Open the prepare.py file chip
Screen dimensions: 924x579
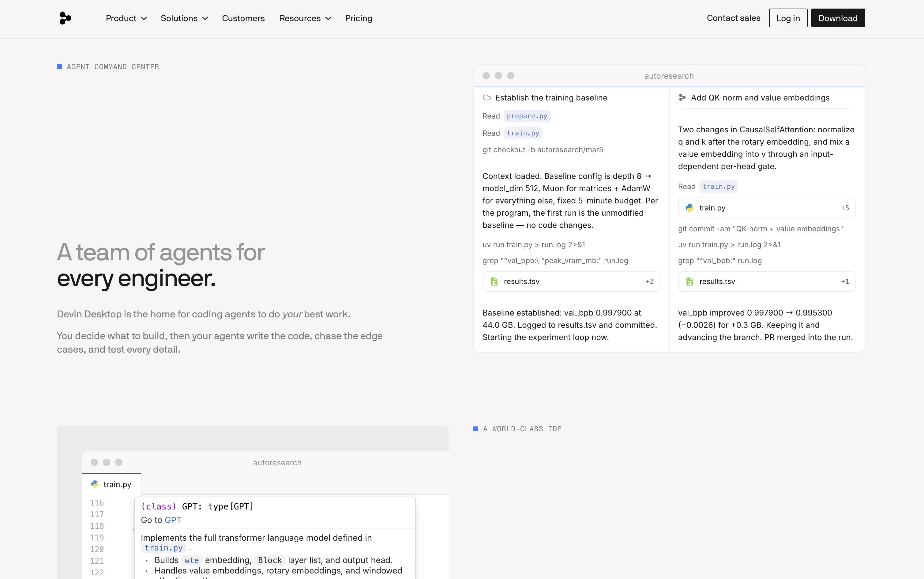tap(527, 116)
